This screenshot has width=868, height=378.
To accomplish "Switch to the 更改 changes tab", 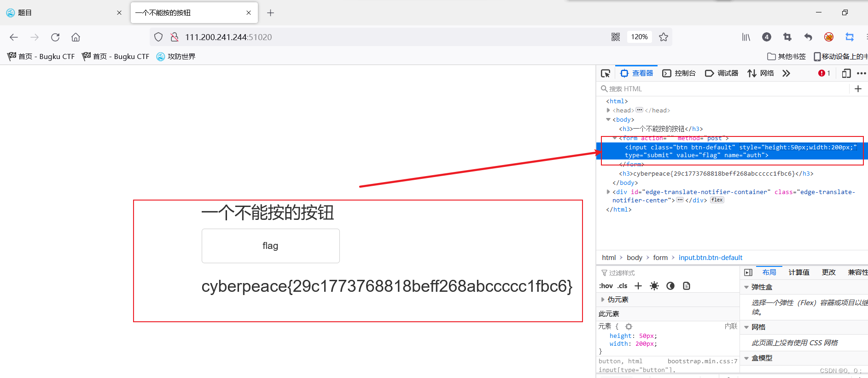I will [x=829, y=272].
